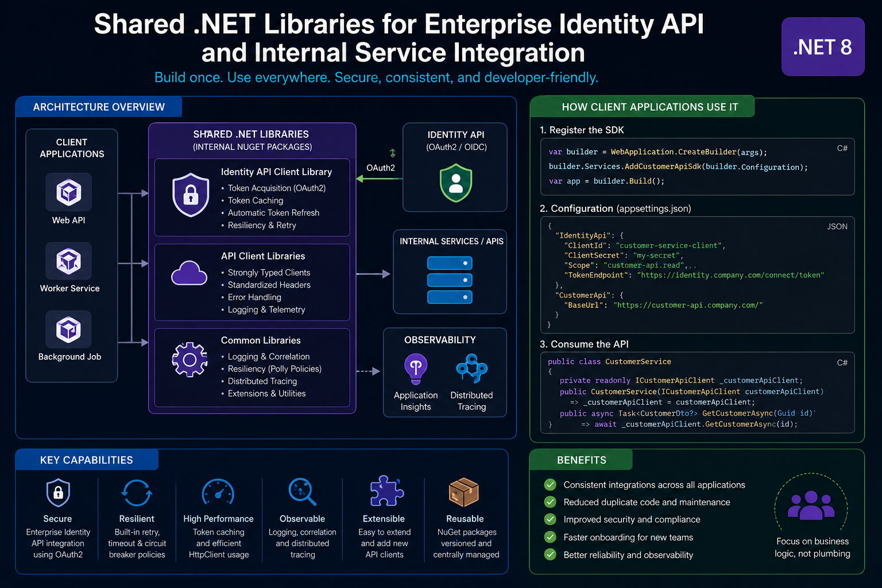Click the Secure shield lock icon

(58, 492)
